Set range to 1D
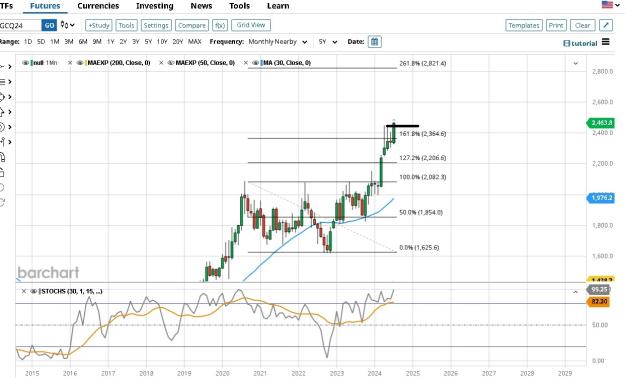 point(28,41)
